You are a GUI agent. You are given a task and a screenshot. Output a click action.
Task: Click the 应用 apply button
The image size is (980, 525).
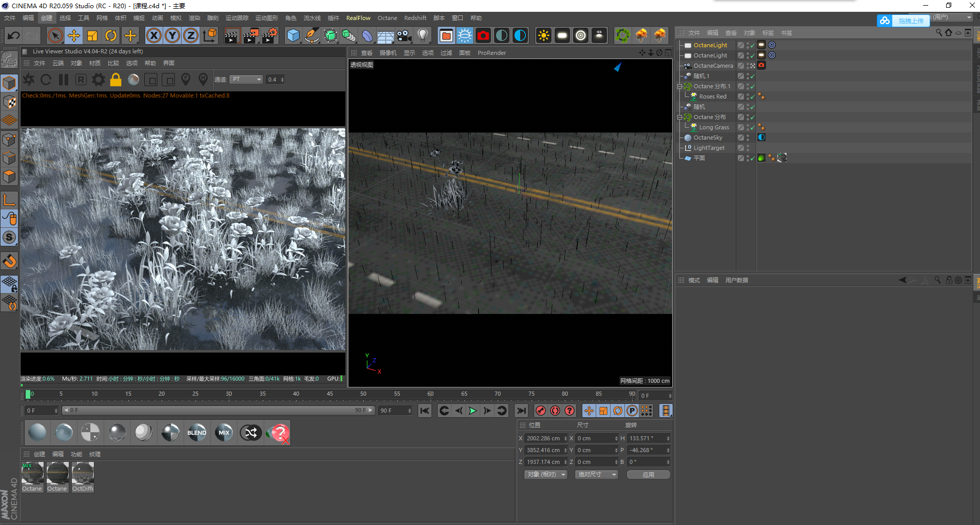point(649,475)
